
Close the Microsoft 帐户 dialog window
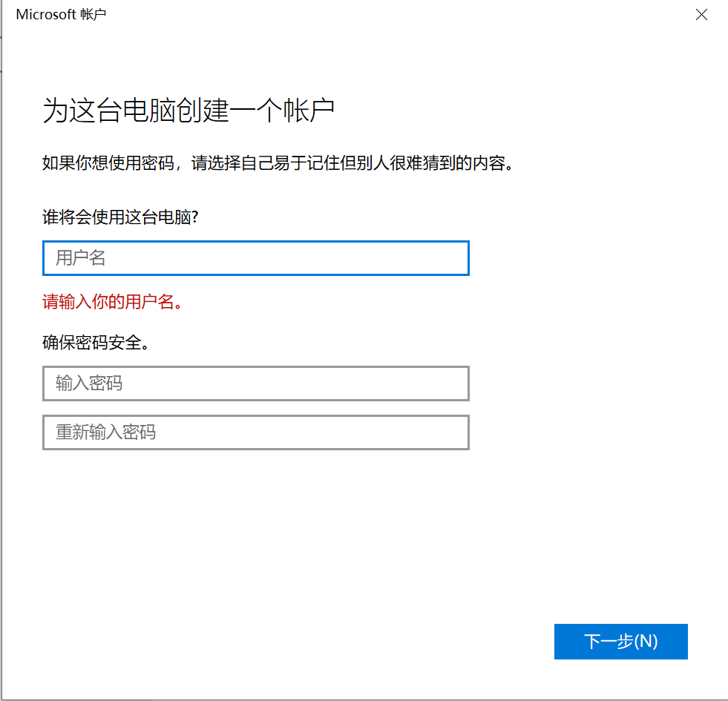pos(701,15)
